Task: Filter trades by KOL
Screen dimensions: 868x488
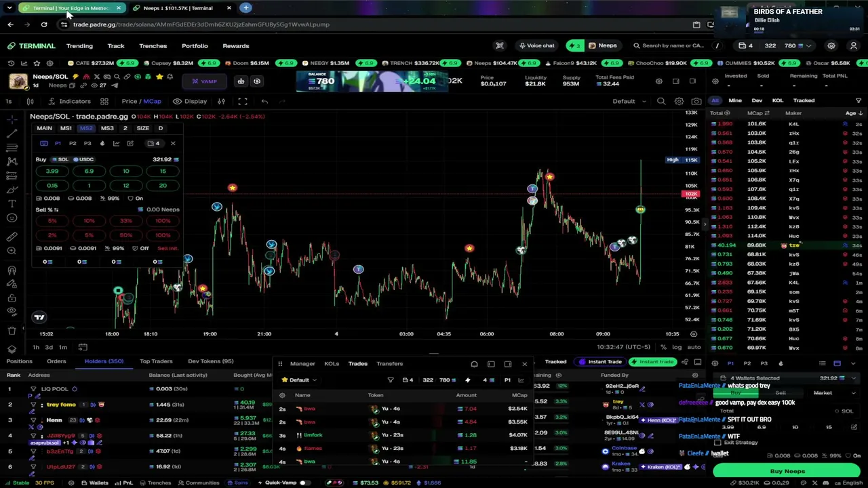Action: 778,100
